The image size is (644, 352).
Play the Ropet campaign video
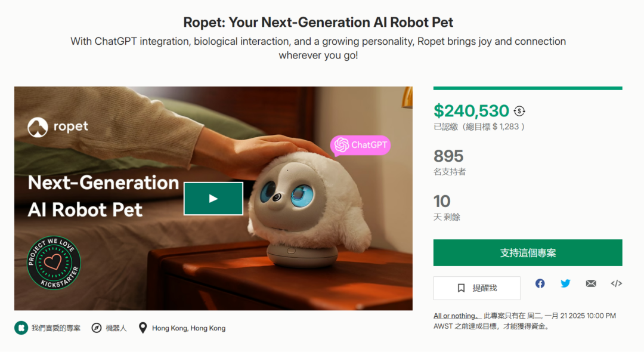tap(213, 199)
